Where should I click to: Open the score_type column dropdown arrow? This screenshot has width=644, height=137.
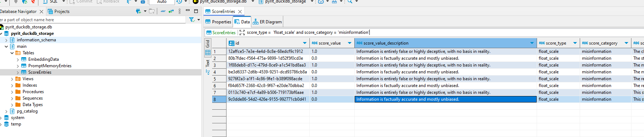point(575,43)
